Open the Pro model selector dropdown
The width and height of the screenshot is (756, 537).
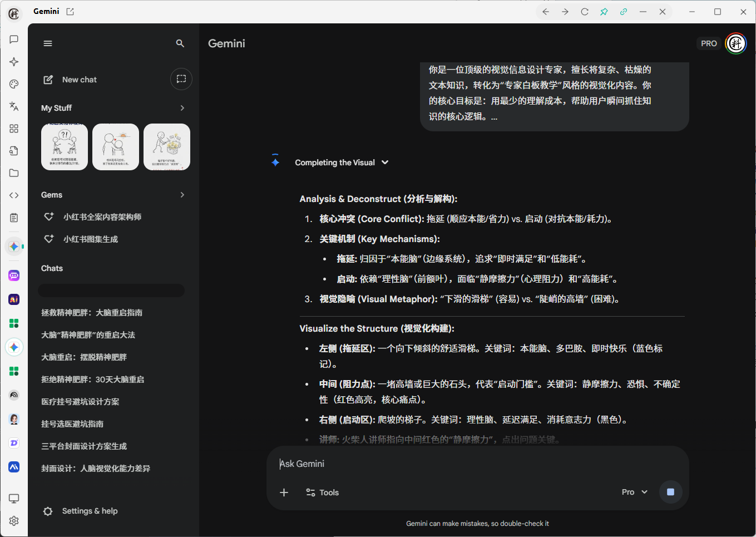pyautogui.click(x=634, y=492)
